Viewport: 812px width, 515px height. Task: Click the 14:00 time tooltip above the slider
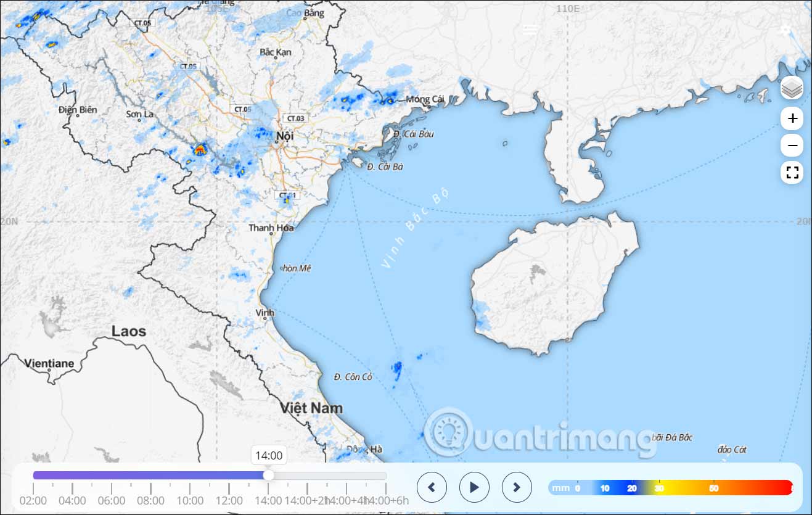(269, 455)
